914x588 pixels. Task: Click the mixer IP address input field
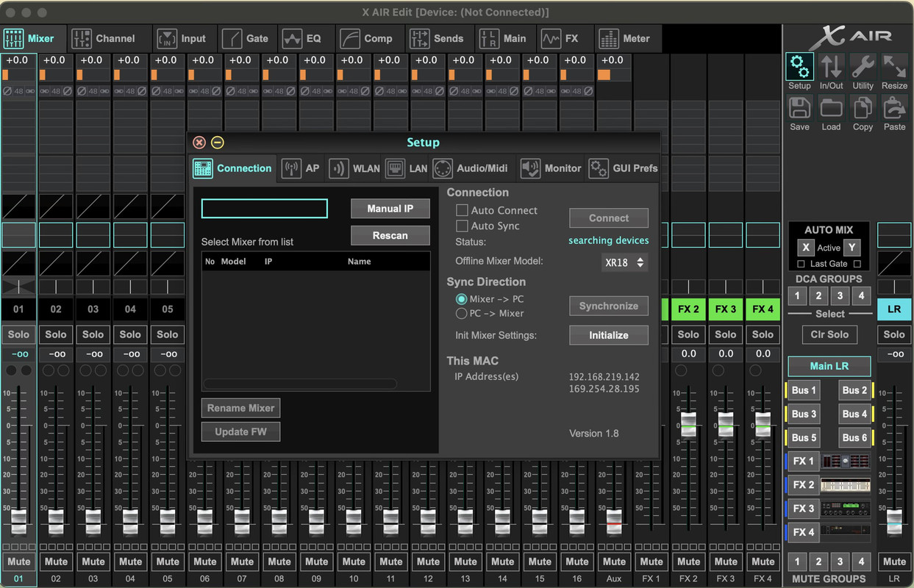(x=265, y=209)
